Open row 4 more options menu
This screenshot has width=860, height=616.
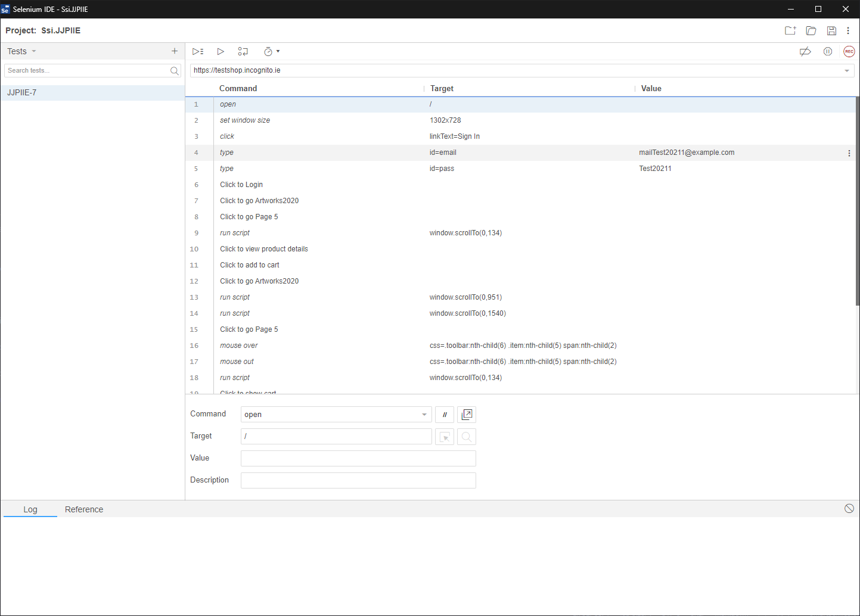tap(849, 153)
